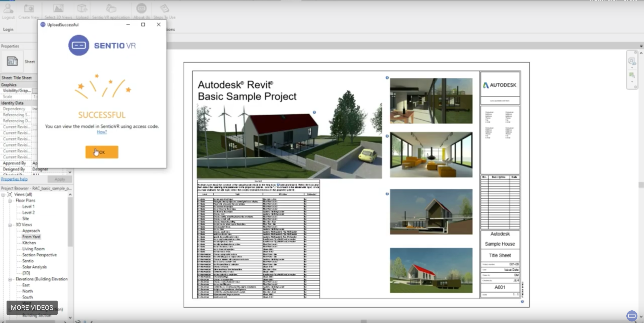Click the Apply button in Properties
This screenshot has height=323, width=644.
(x=60, y=179)
